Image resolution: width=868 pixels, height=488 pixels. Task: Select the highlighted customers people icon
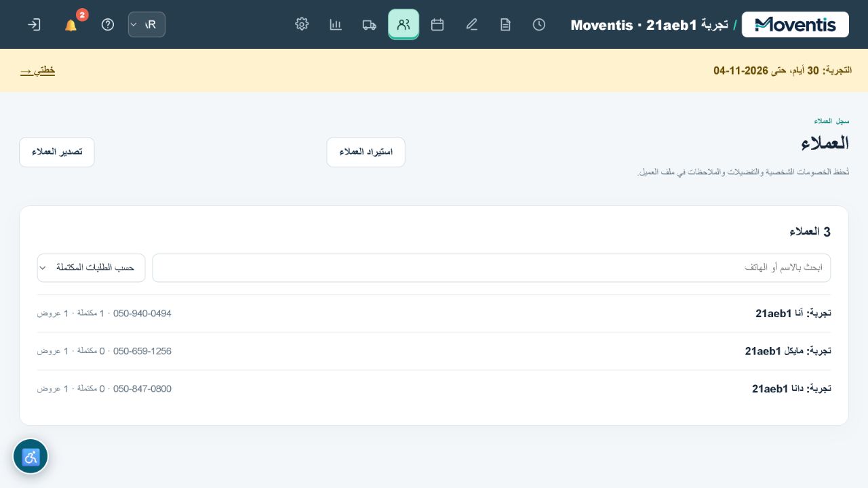point(403,24)
